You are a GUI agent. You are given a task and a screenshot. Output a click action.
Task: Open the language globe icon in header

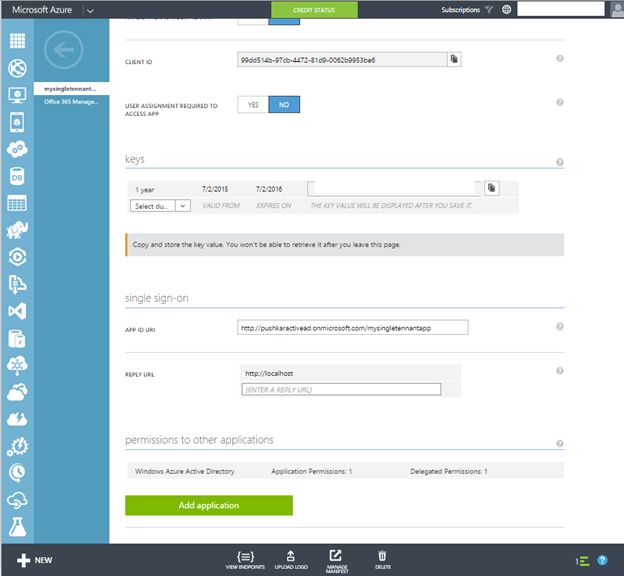pos(506,10)
